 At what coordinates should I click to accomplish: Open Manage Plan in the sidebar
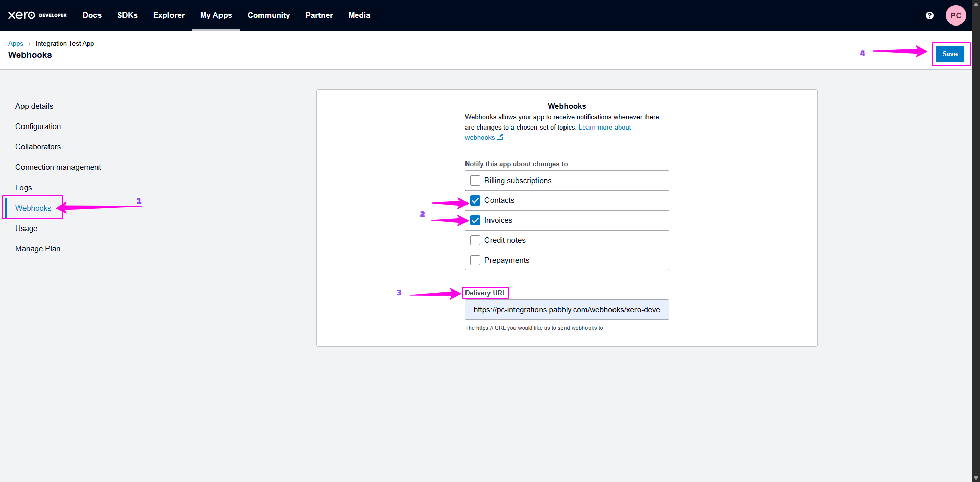(38, 249)
